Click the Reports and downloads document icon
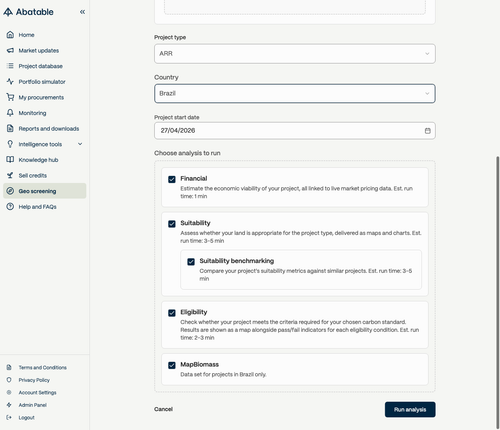500x430 pixels. (x=10, y=128)
